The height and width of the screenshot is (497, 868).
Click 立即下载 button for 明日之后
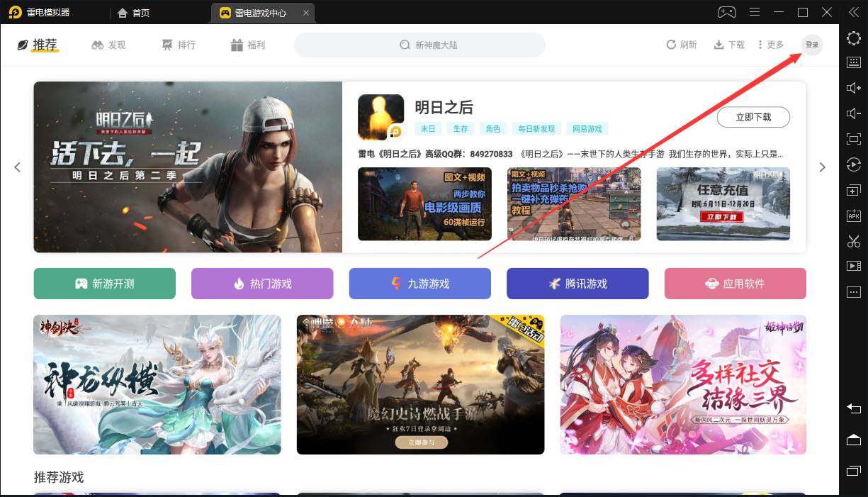pyautogui.click(x=753, y=117)
